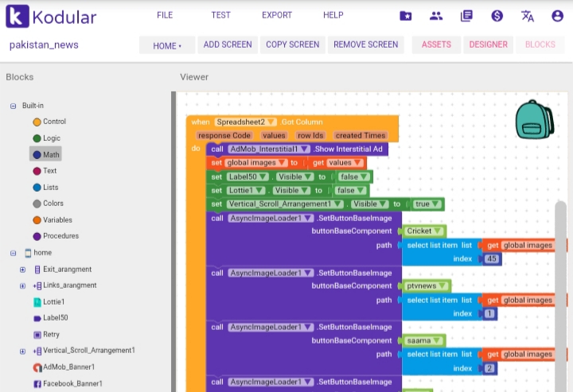Click the Kodular logo icon

[18, 16]
